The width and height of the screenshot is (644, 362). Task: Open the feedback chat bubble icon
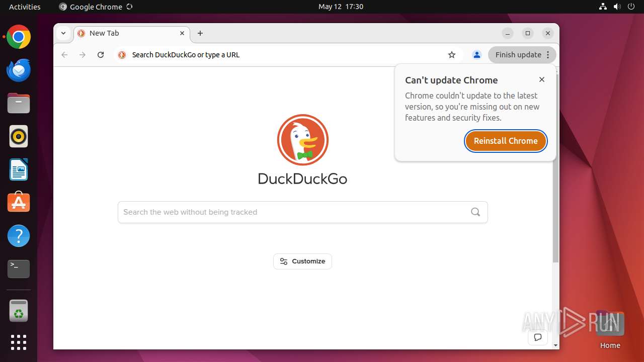point(538,337)
